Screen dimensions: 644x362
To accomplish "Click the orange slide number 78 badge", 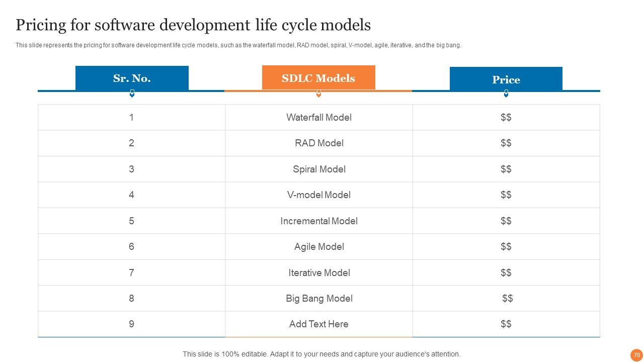I will [x=636, y=355].
